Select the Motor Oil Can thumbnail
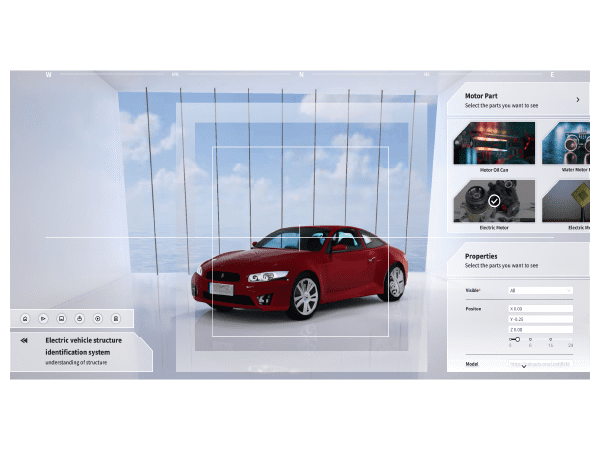 click(494, 143)
